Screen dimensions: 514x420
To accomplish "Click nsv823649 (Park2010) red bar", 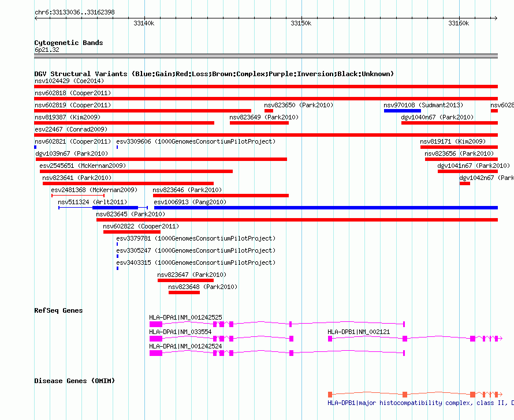I will tap(259, 123).
